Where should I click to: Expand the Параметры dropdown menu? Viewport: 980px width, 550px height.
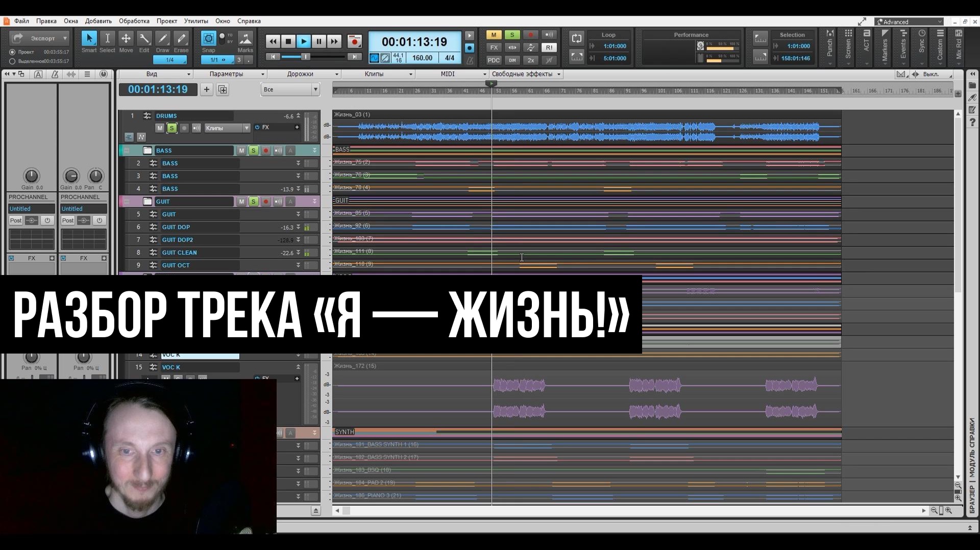(x=230, y=74)
